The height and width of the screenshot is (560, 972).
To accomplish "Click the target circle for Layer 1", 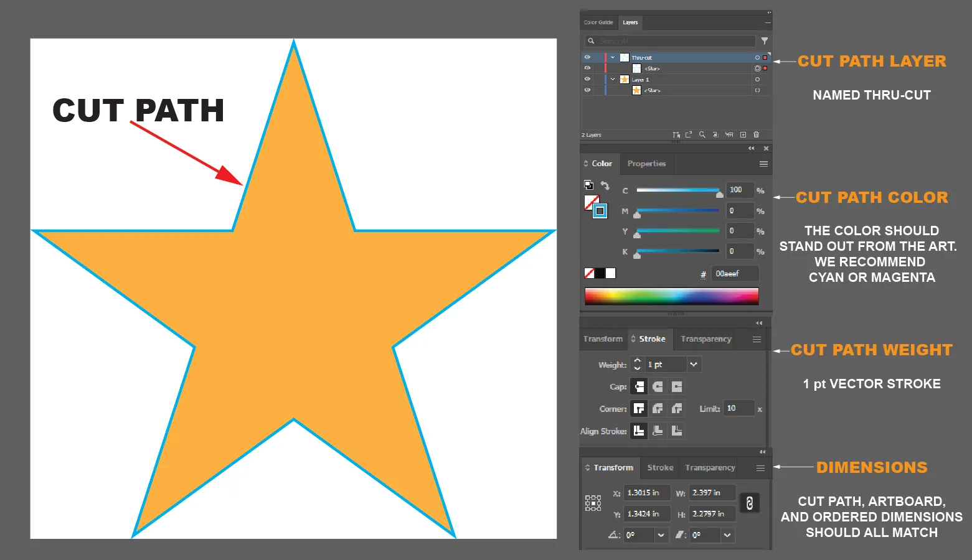I will pos(757,80).
